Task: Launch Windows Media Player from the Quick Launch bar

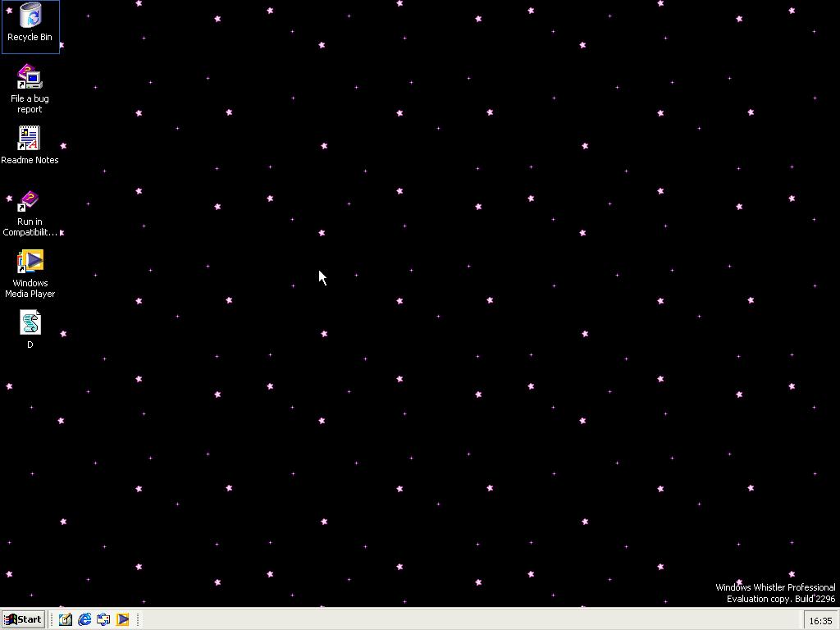Action: [122, 619]
